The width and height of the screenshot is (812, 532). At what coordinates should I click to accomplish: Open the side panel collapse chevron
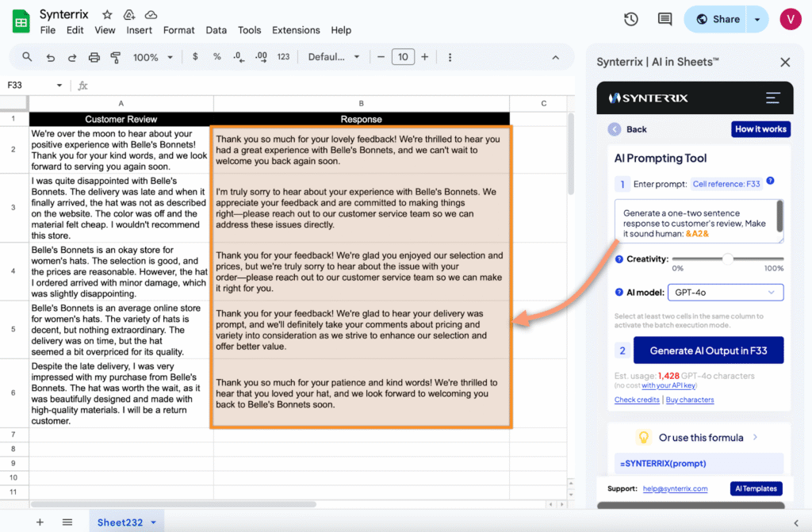tap(796, 522)
